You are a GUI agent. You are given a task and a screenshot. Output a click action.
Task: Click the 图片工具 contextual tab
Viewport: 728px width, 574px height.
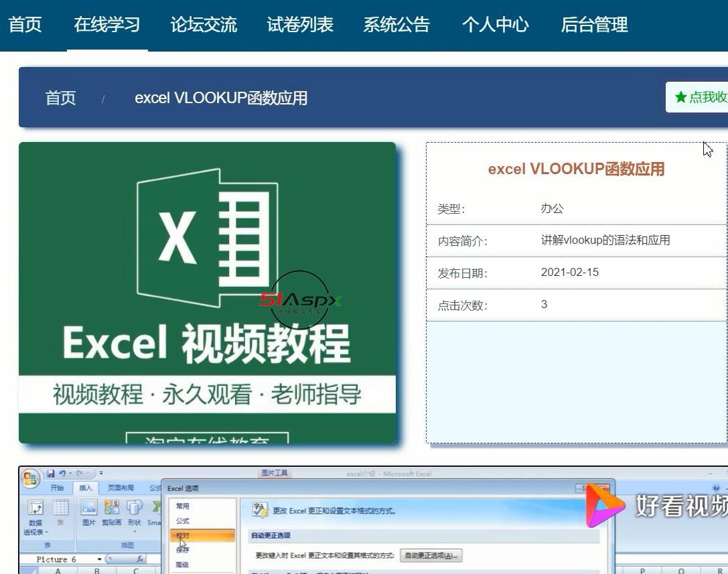click(x=275, y=473)
